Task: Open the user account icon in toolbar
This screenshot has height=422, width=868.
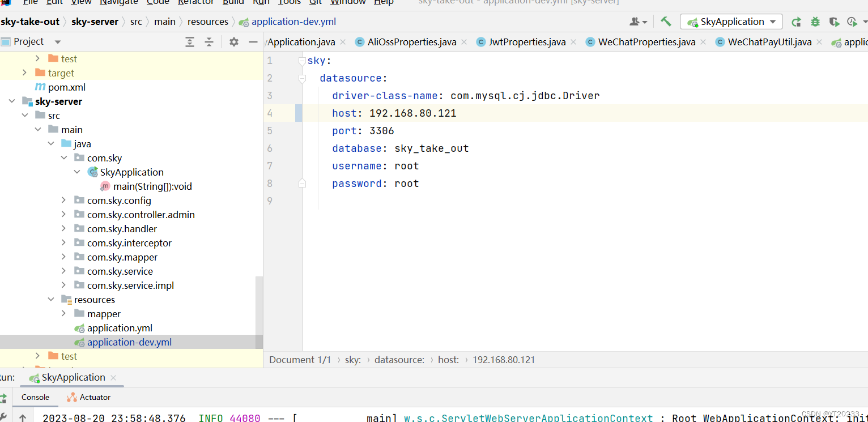Action: coord(639,22)
